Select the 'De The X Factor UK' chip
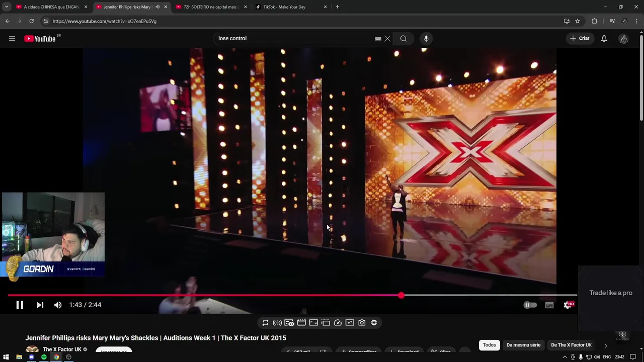The image size is (644, 362). pyautogui.click(x=571, y=345)
